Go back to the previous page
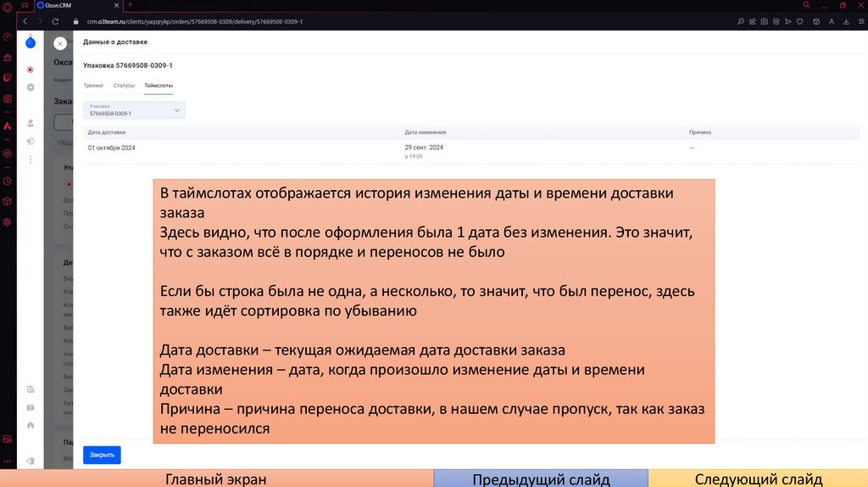The image size is (868, 487). click(25, 21)
